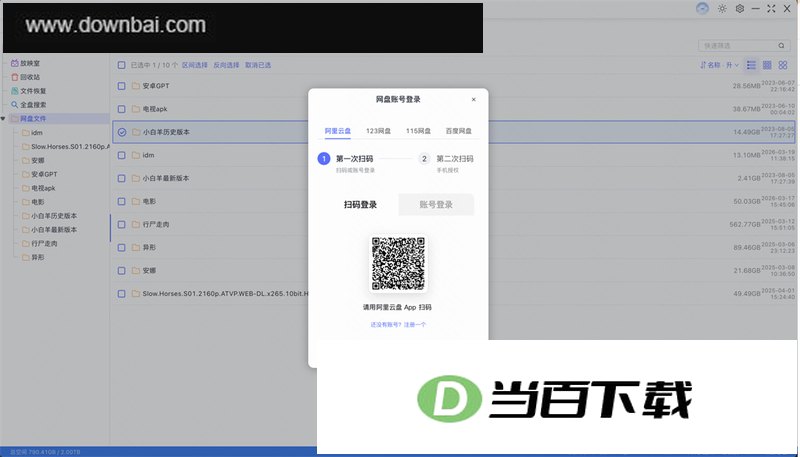Check the 安娜 row checkbox

pyautogui.click(x=121, y=271)
